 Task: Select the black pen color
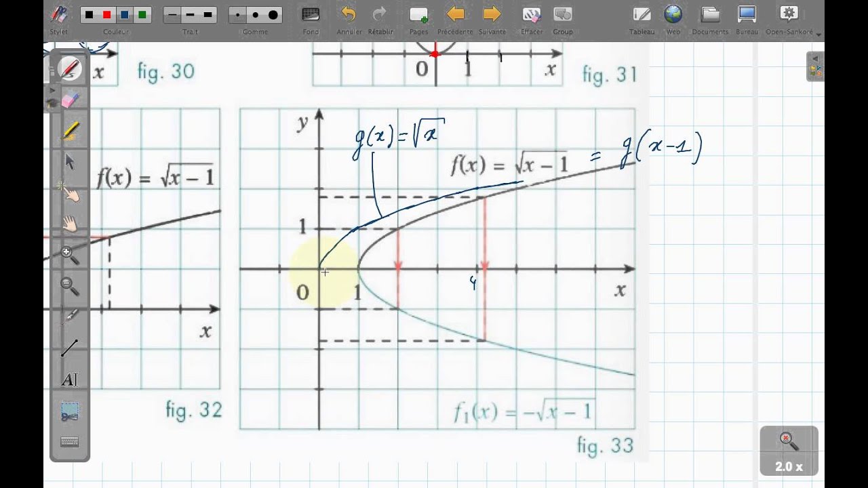[x=90, y=15]
